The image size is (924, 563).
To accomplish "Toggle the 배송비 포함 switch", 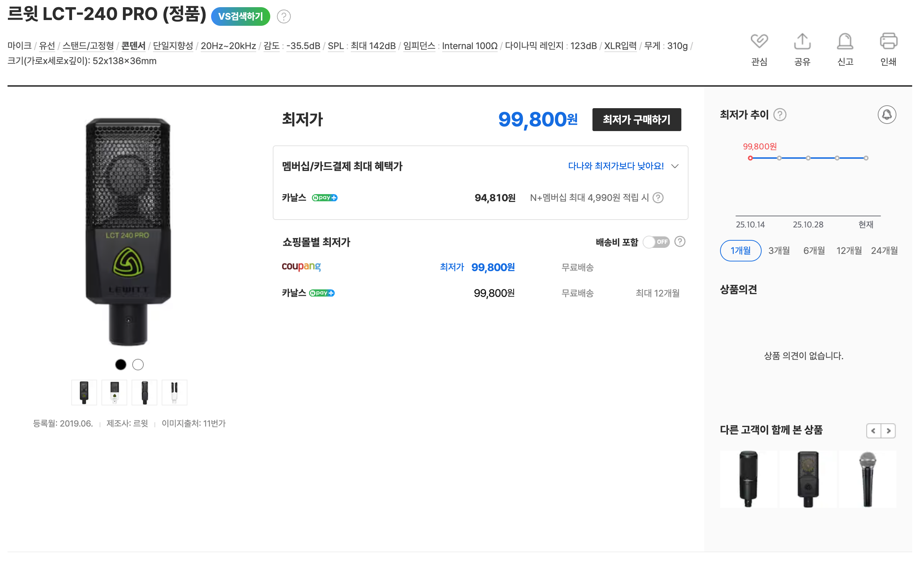I will coord(656,242).
